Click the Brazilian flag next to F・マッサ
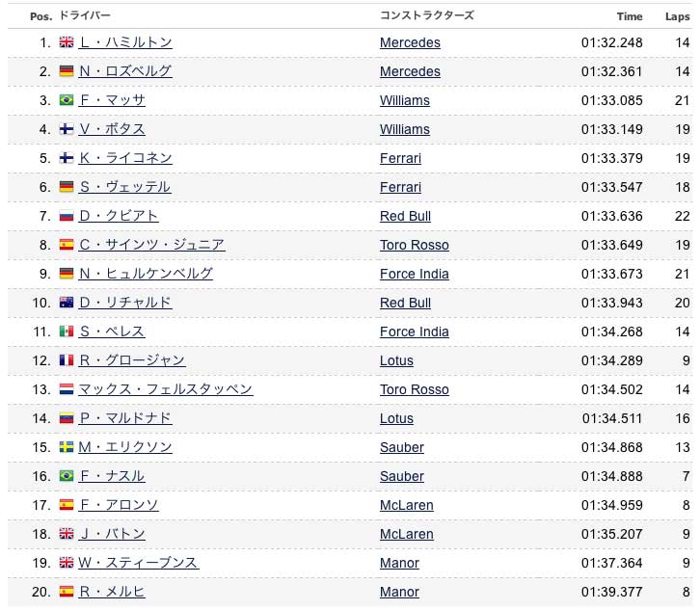700x610 pixels. point(67,100)
